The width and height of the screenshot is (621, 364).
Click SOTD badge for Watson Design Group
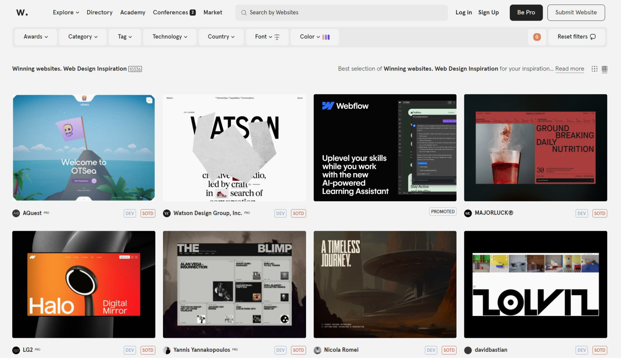click(x=298, y=213)
